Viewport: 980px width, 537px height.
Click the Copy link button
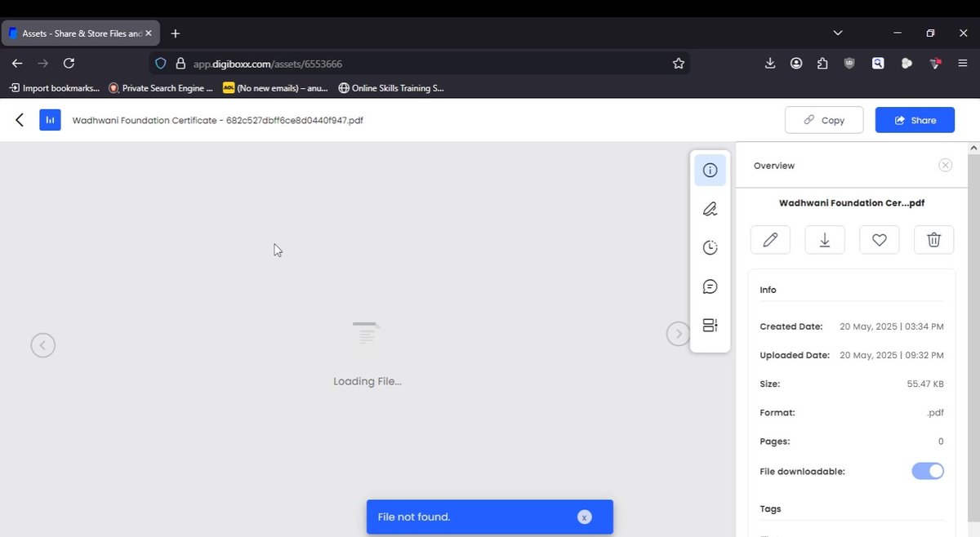[x=824, y=120]
